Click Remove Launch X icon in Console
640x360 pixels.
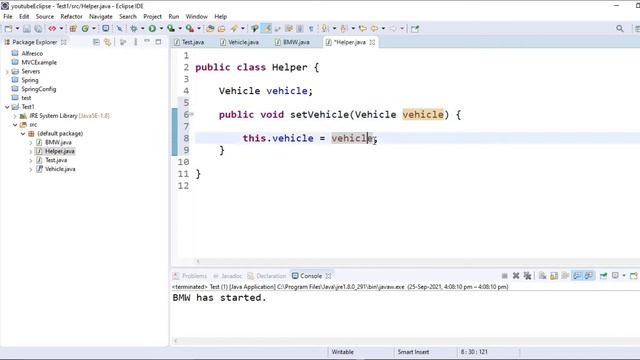(516, 276)
